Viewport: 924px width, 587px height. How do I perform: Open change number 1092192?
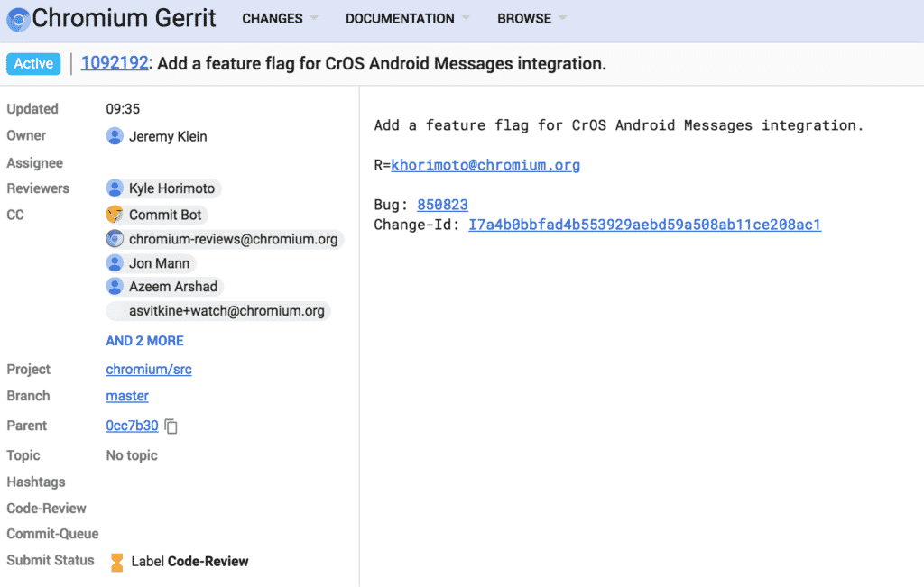click(x=115, y=63)
